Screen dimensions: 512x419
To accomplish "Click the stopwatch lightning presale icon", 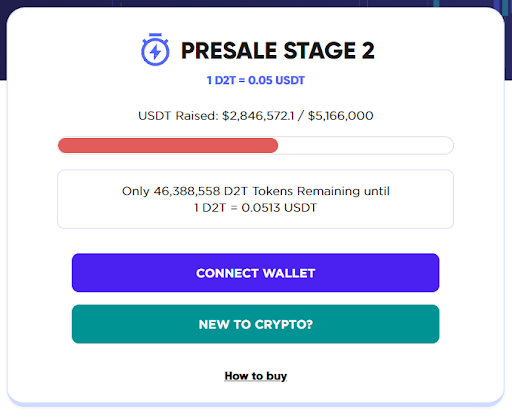I will [155, 49].
